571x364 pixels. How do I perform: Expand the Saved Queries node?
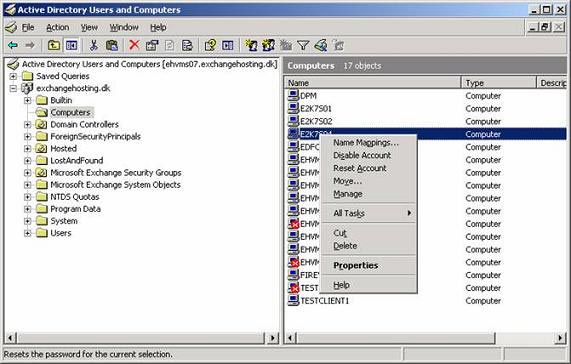point(13,76)
